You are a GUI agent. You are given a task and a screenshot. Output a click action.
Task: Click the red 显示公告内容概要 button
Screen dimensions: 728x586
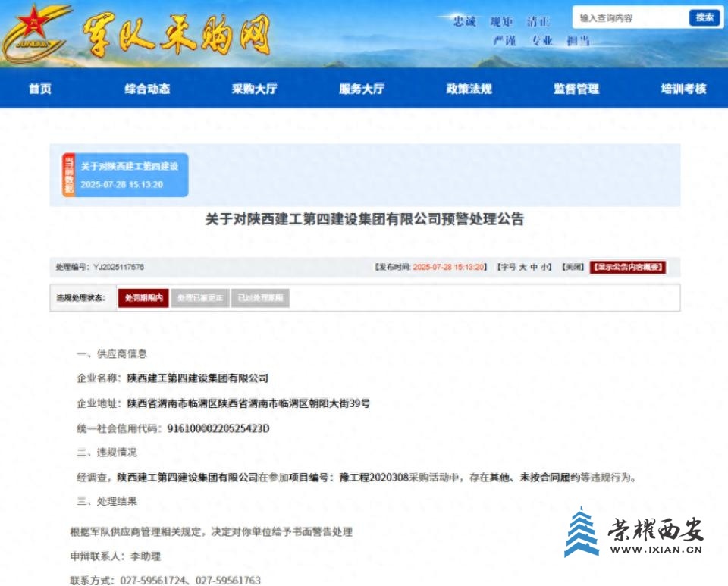pos(628,267)
